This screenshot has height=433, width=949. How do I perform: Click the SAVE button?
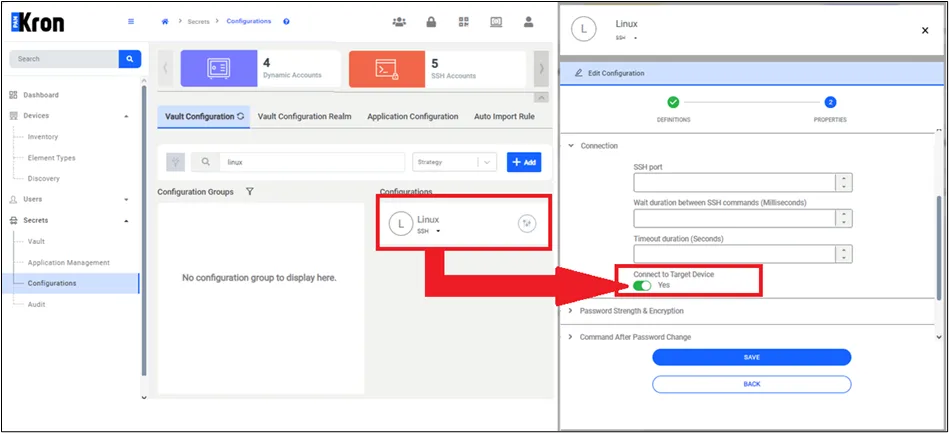click(752, 357)
